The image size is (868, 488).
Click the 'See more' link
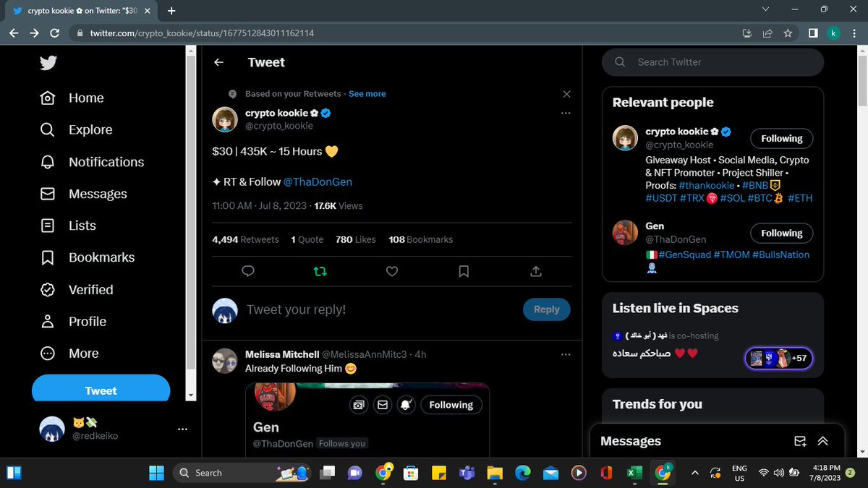pos(367,94)
